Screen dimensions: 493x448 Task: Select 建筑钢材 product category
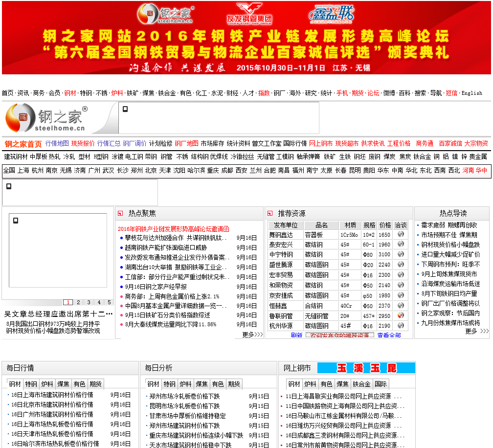point(16,157)
